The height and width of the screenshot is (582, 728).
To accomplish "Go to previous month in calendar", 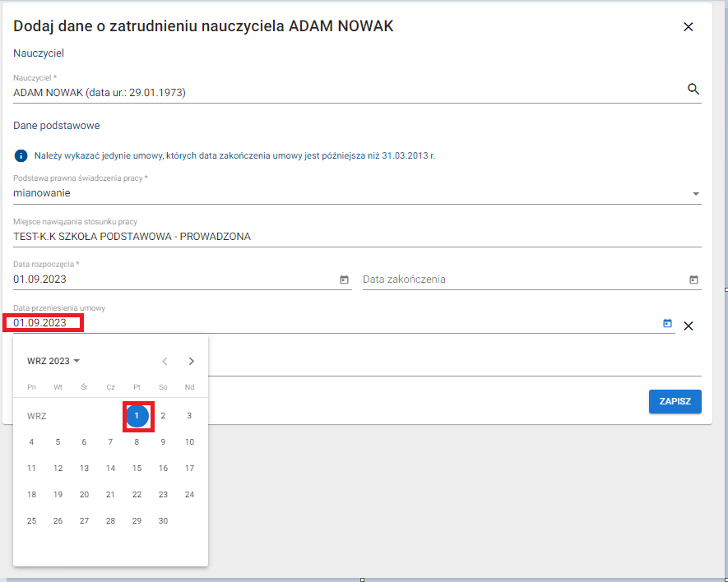I will 165,361.
